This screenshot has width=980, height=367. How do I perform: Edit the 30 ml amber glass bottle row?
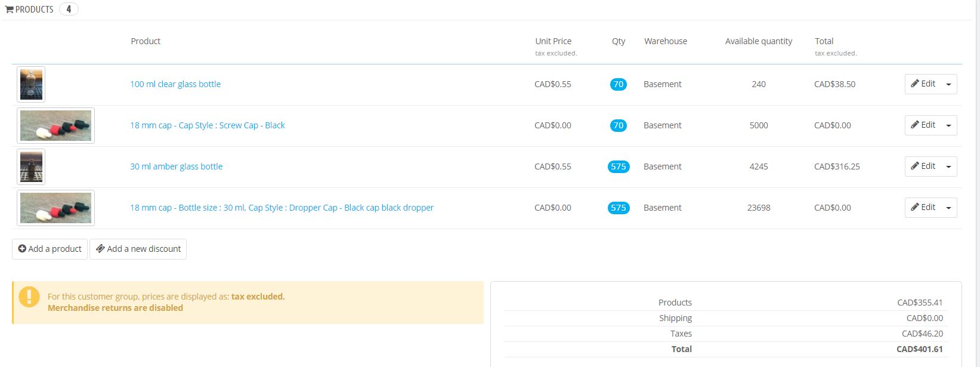[x=923, y=166]
